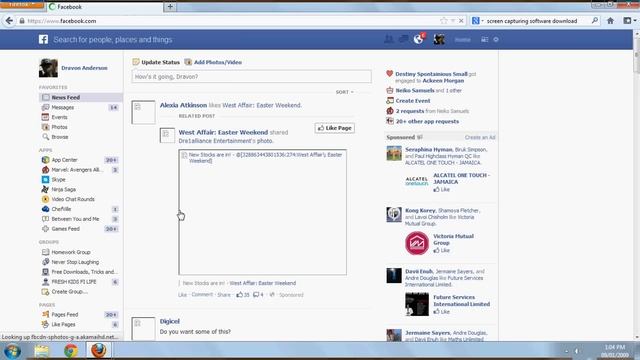
Task: Open the Dravon Anderson profile name link
Action: [84, 68]
